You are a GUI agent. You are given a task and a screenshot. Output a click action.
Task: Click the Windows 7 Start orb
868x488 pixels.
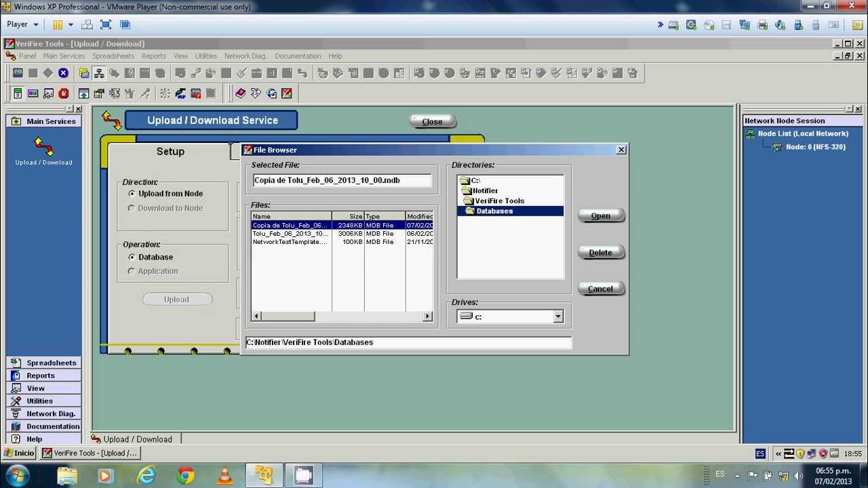coord(17,475)
